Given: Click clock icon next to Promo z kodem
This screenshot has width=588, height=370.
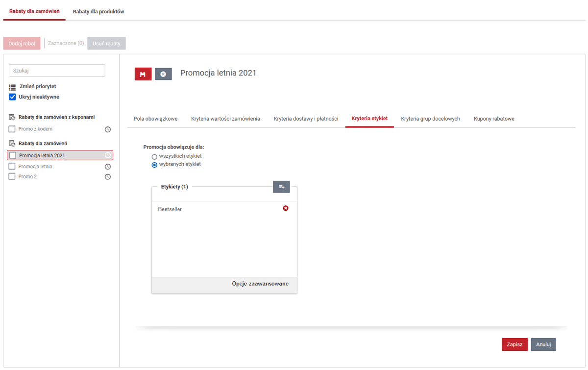Looking at the screenshot, I should coord(108,129).
